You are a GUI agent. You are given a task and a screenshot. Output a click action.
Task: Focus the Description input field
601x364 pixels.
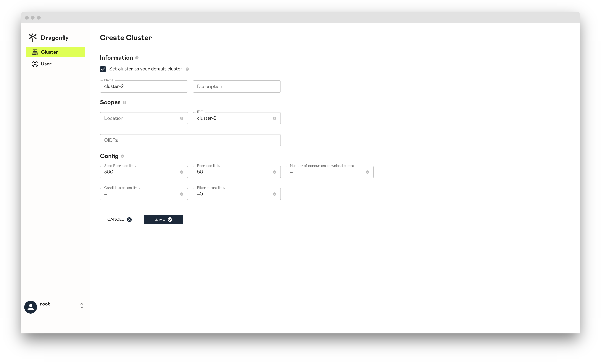coord(237,87)
